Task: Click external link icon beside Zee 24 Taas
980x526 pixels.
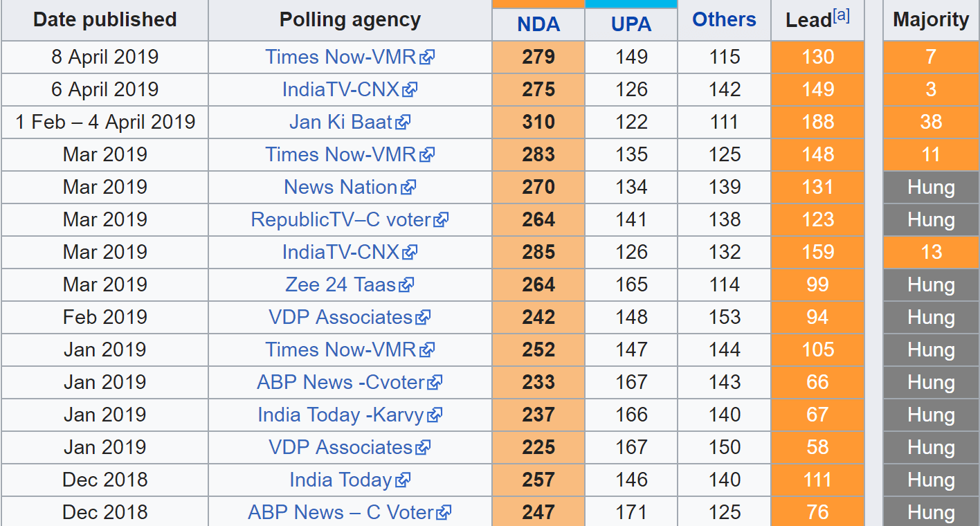Action: (x=406, y=285)
